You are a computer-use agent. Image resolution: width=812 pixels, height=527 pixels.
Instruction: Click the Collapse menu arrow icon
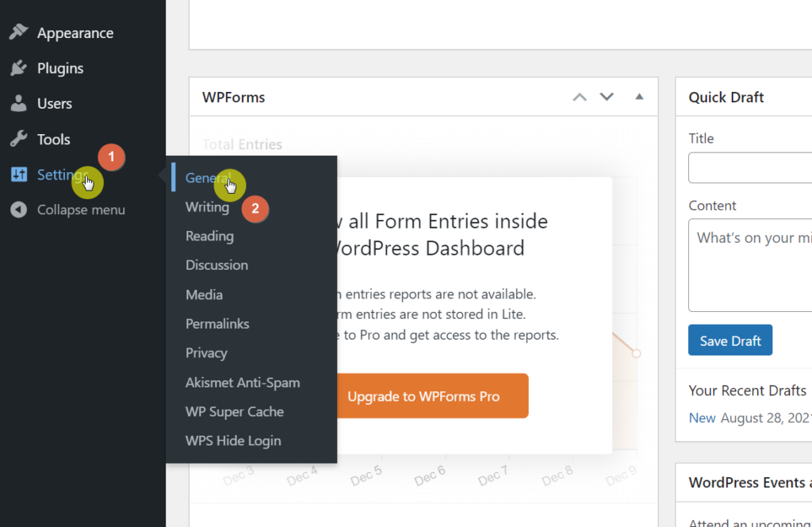click(19, 210)
